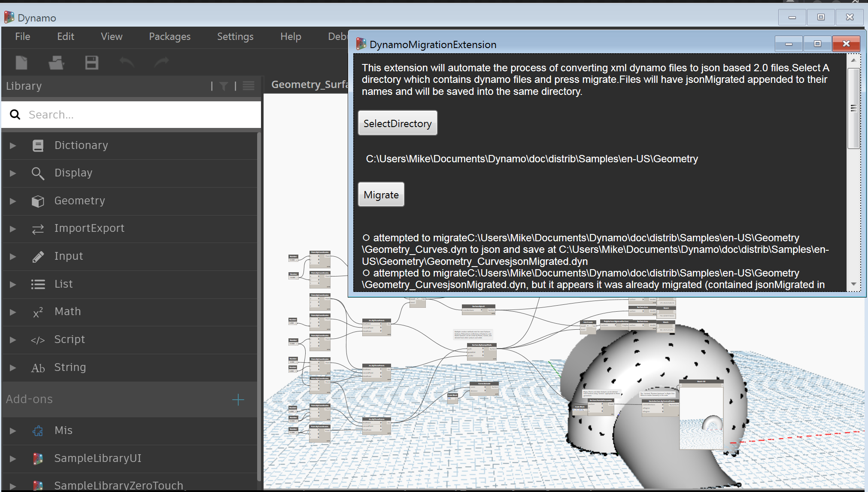The image size is (868, 492).
Task: Click in the Library search field
Action: (x=131, y=115)
